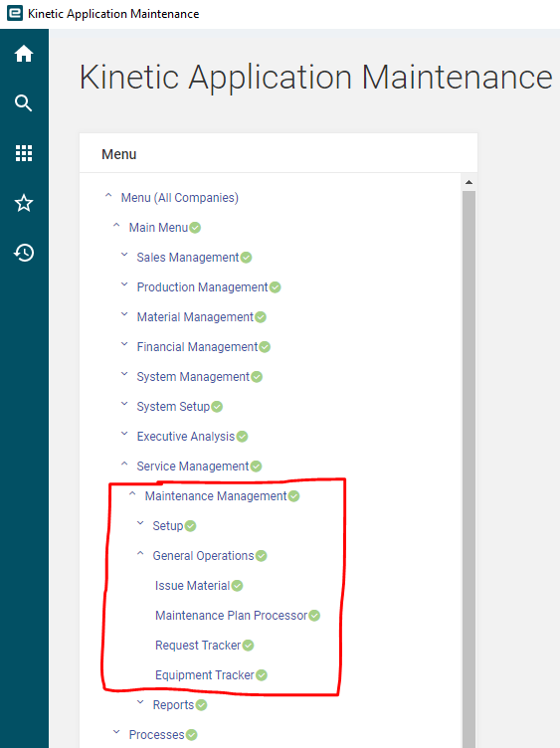This screenshot has width=560, height=748.
Task: Collapse the Maintenance Management node
Action: pos(132,494)
